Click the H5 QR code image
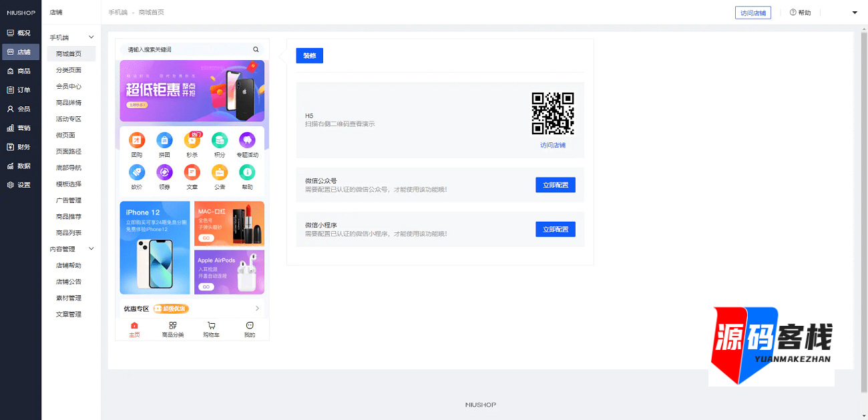 (x=553, y=114)
